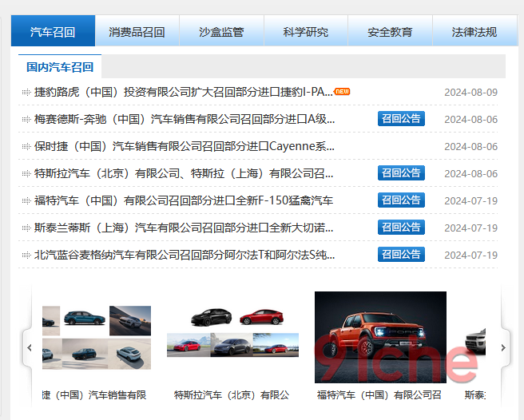Click 召回公告 button for 斯泰兰蒂斯 recall
524x420 pixels.
point(401,228)
